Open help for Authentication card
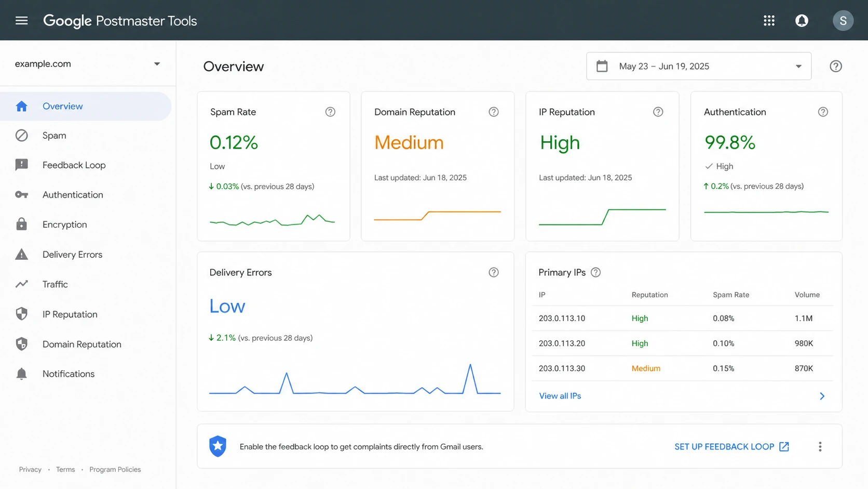 pos(823,112)
